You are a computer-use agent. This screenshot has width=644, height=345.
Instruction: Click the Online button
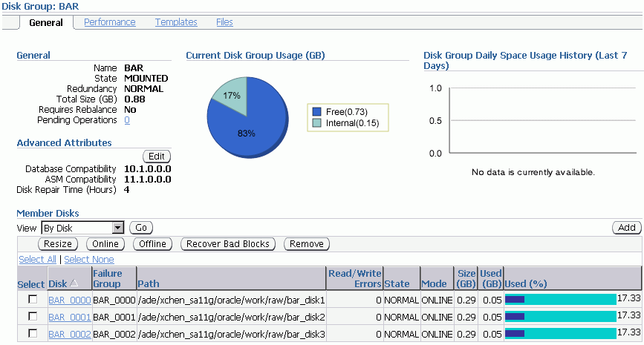(105, 244)
